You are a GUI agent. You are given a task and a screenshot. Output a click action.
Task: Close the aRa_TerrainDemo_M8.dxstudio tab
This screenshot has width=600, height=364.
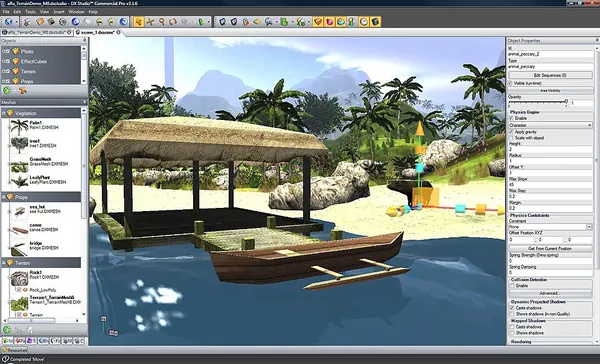[x=69, y=32]
